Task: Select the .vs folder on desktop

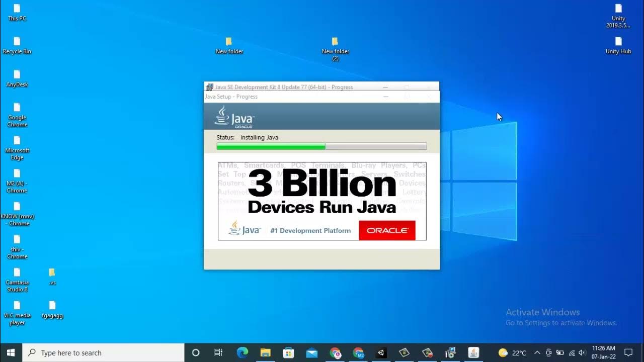Action: pos(52,277)
